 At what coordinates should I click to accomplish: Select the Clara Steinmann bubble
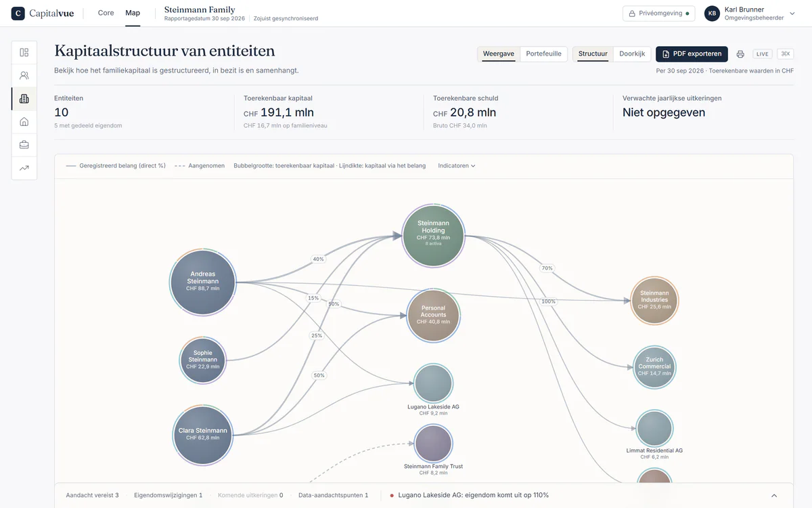point(203,434)
